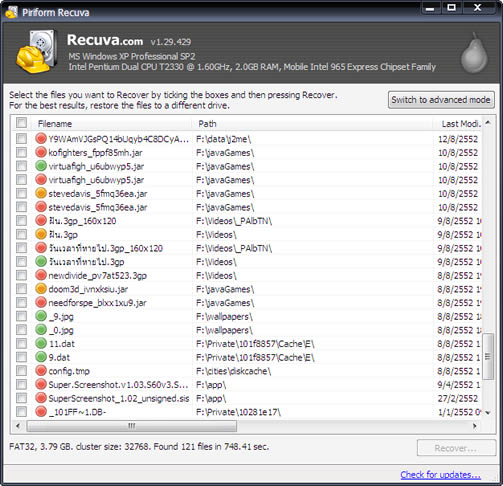Switch to advanced mode
Image resolution: width=503 pixels, height=486 pixels.
click(441, 100)
